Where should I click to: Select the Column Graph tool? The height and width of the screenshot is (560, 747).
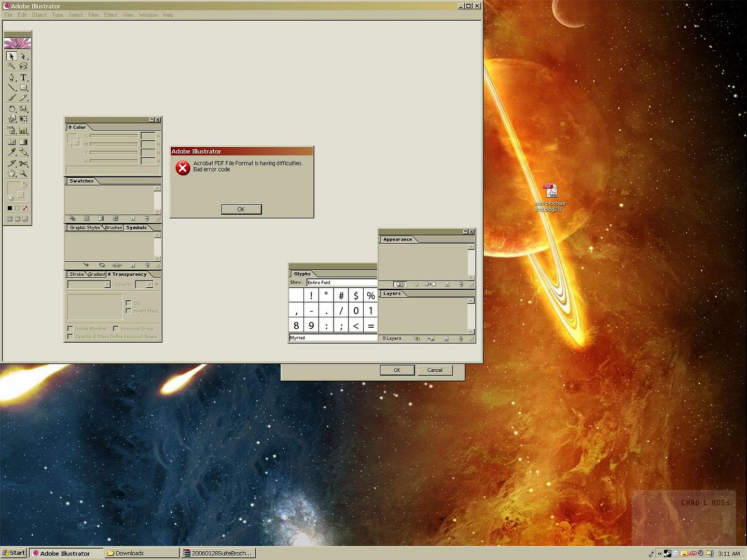23,131
